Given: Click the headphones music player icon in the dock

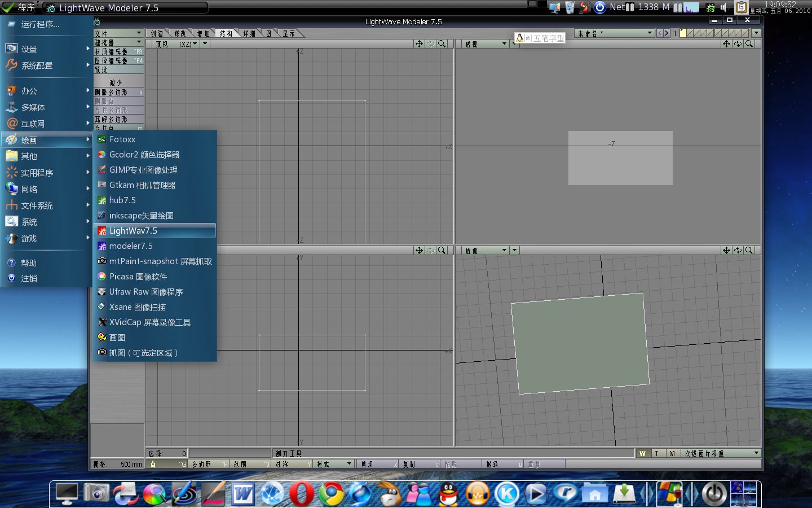Looking at the screenshot, I should [478, 494].
